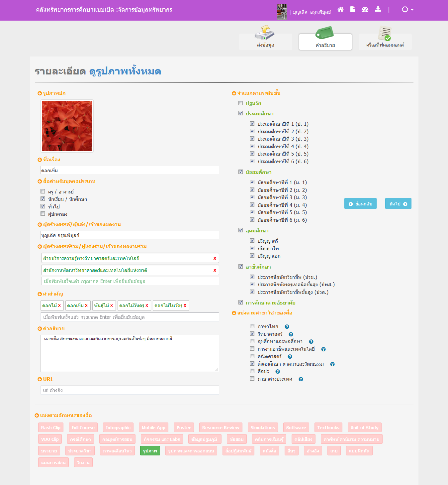Open the ดูรูปภาพทั้งหมด link
The height and width of the screenshot is (485, 448).
pyautogui.click(x=125, y=71)
